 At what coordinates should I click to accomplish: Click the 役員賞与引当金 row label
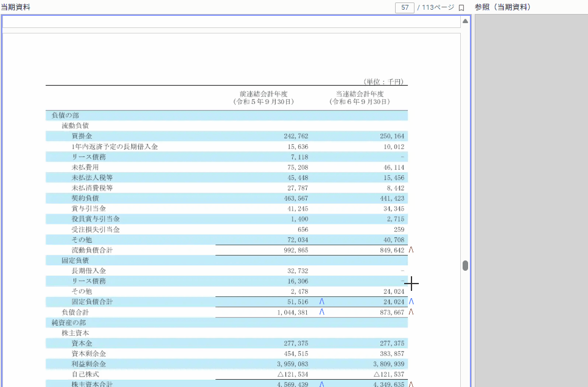(95, 219)
